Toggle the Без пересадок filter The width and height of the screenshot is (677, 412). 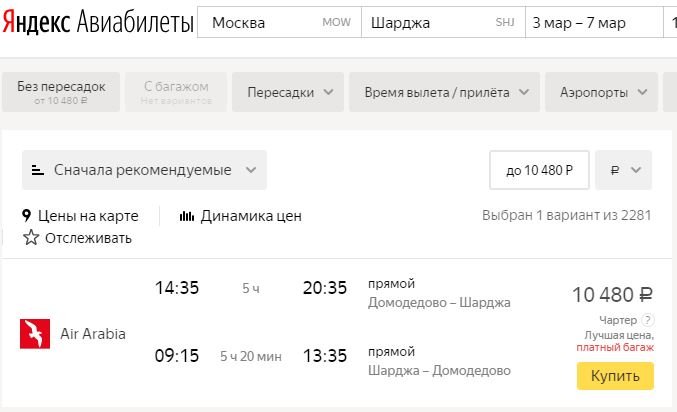coord(61,92)
